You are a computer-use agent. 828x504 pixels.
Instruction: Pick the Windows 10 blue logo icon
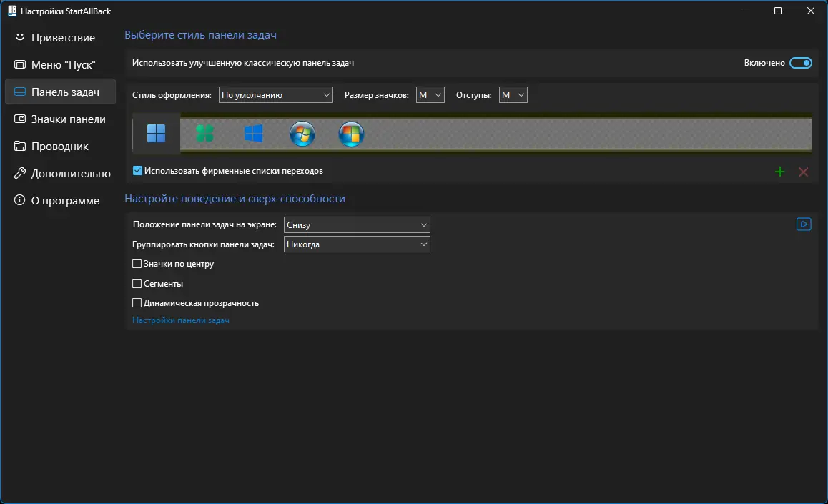253,134
